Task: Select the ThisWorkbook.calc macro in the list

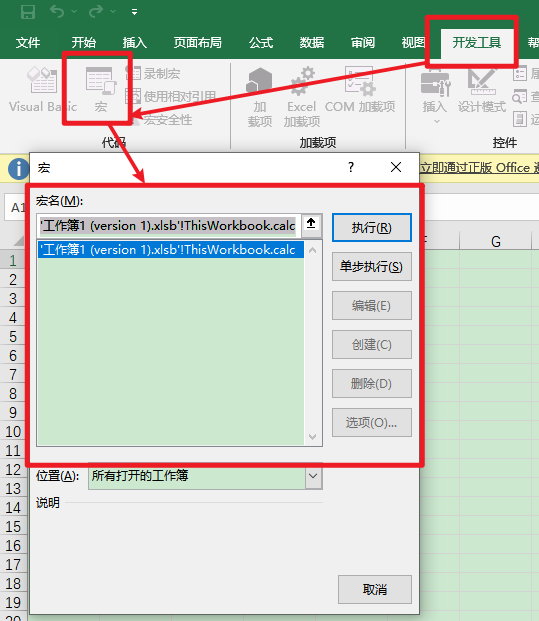Action: pyautogui.click(x=171, y=250)
